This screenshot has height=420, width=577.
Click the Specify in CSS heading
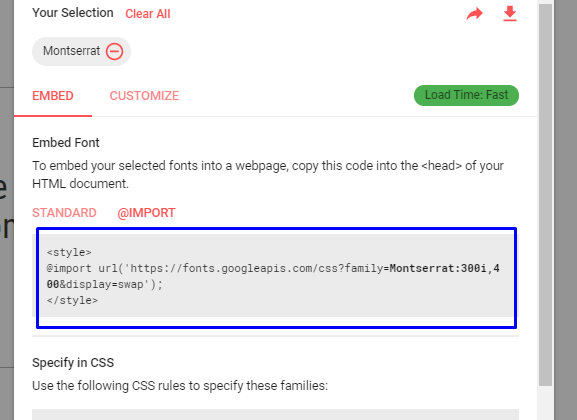[x=73, y=363]
